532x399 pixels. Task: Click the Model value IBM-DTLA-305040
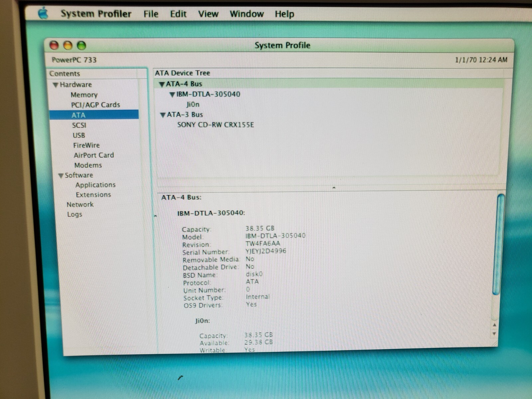click(275, 236)
